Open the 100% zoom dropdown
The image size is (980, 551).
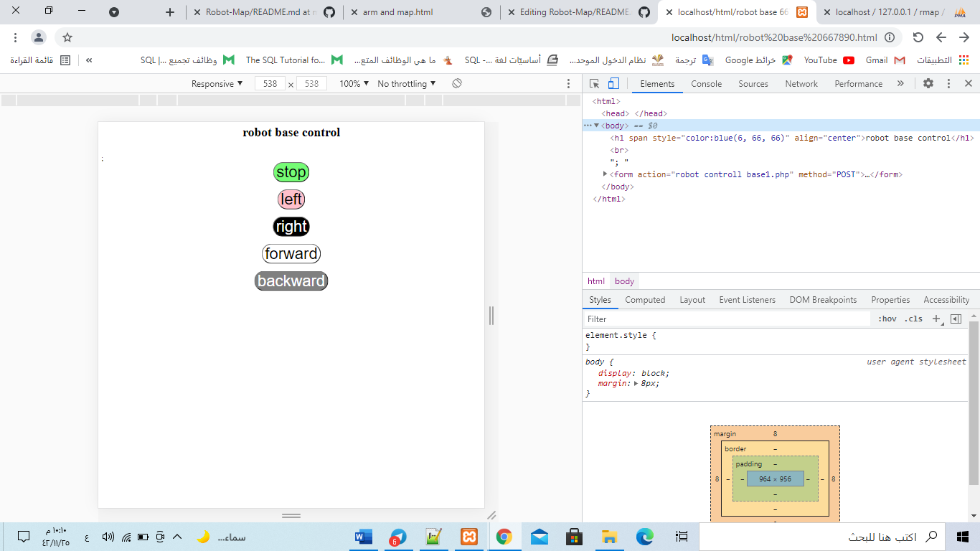coord(354,84)
